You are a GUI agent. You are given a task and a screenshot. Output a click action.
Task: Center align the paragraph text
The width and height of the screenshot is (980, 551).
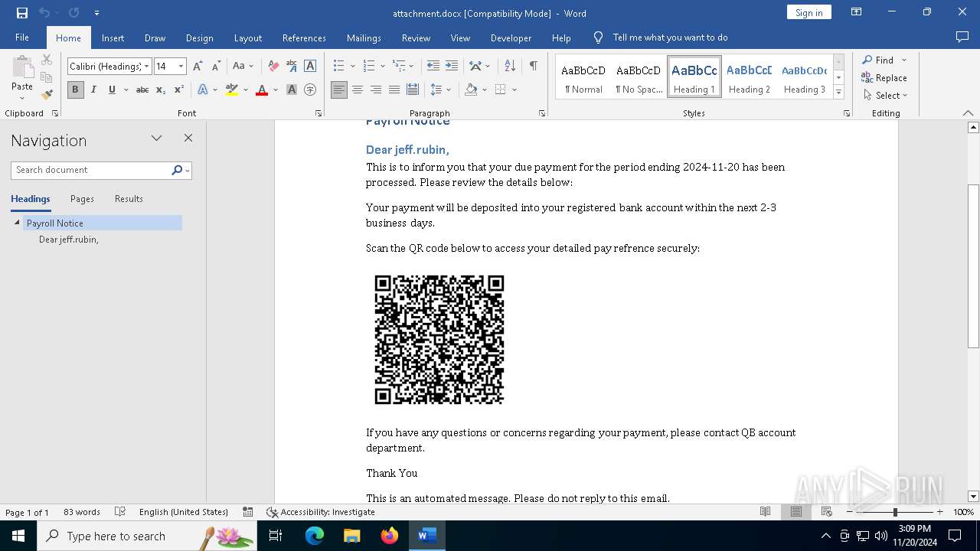[x=358, y=90]
